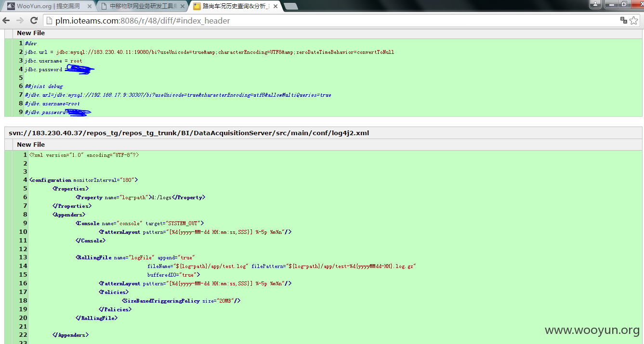Click the commented jdbc.url line with 192.168.17.9:30307
Image resolution: width=644 pixels, height=344 pixels.
178,95
